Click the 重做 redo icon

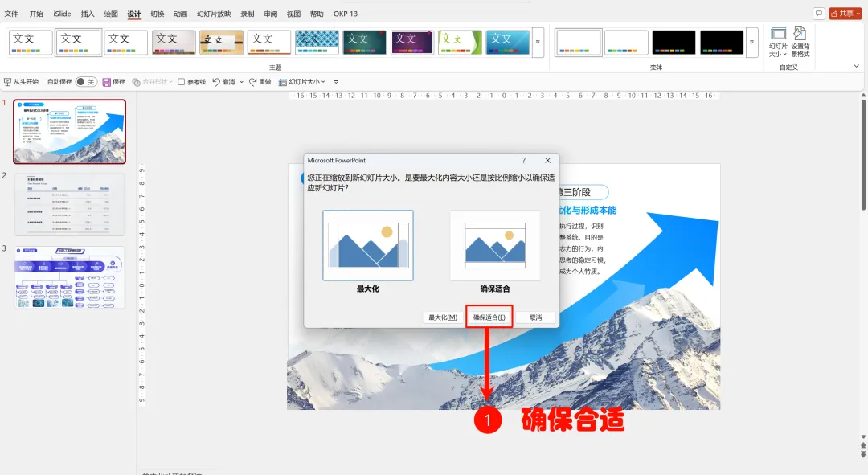pyautogui.click(x=253, y=82)
